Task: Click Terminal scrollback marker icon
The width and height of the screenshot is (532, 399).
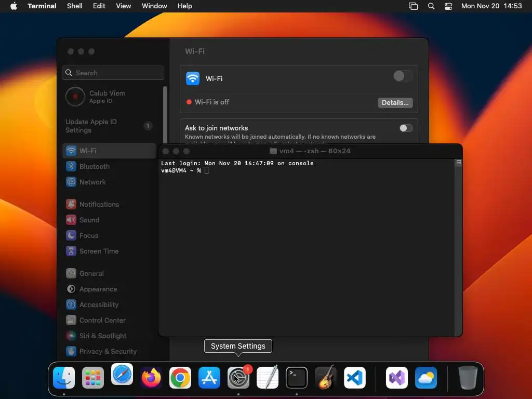Action: 458,162
